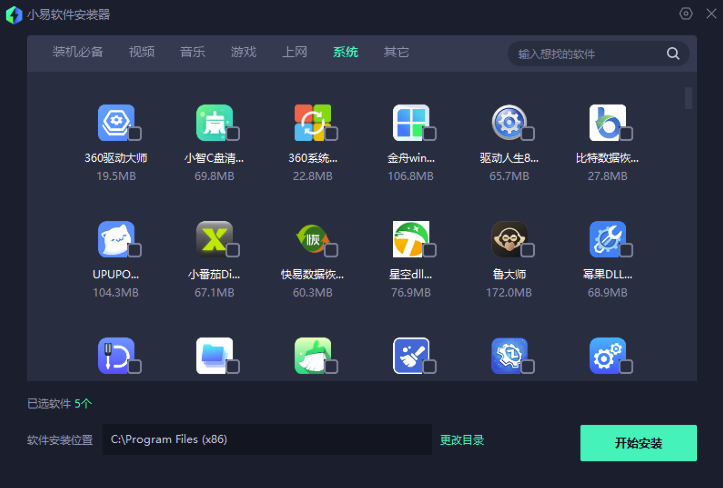Tick the checkbox for 鲁大师
This screenshot has width=723, height=488.
pos(527,250)
